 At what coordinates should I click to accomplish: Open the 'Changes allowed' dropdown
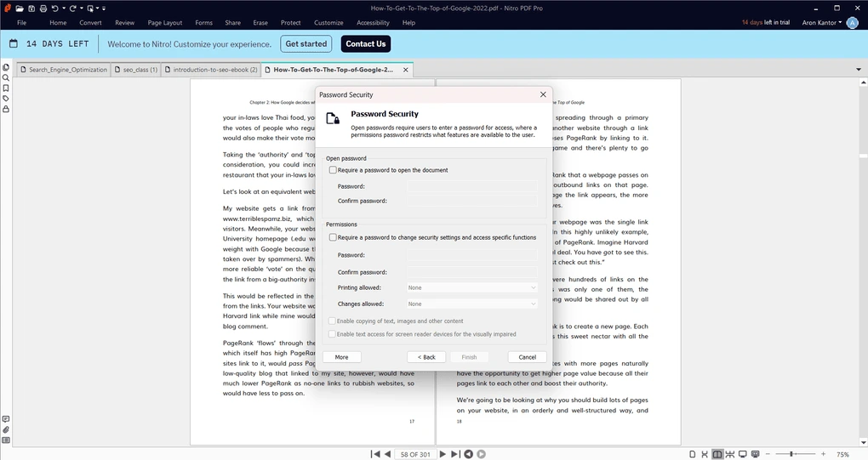coord(472,304)
